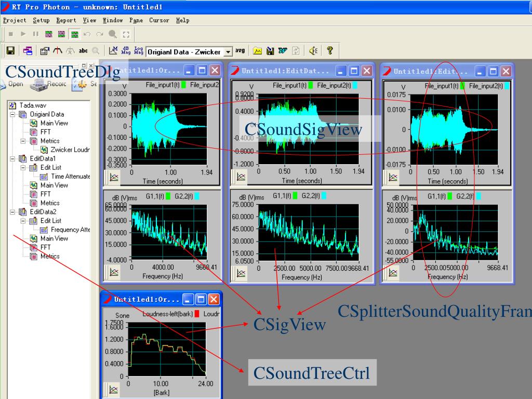Select the Zwicker Loudr tree item
The width and height of the screenshot is (532, 399).
[70, 150]
